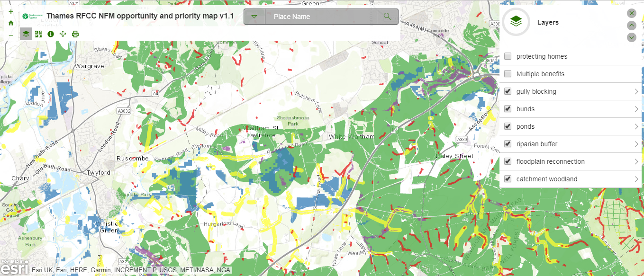This screenshot has height=276, width=644.
Task: Zoom out on the map
Action: [11, 35]
